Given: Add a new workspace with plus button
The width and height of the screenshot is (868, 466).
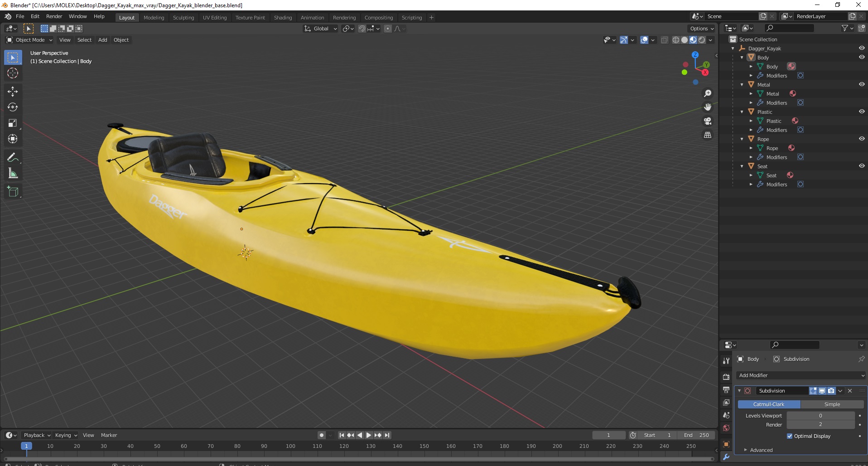Looking at the screenshot, I should [431, 18].
